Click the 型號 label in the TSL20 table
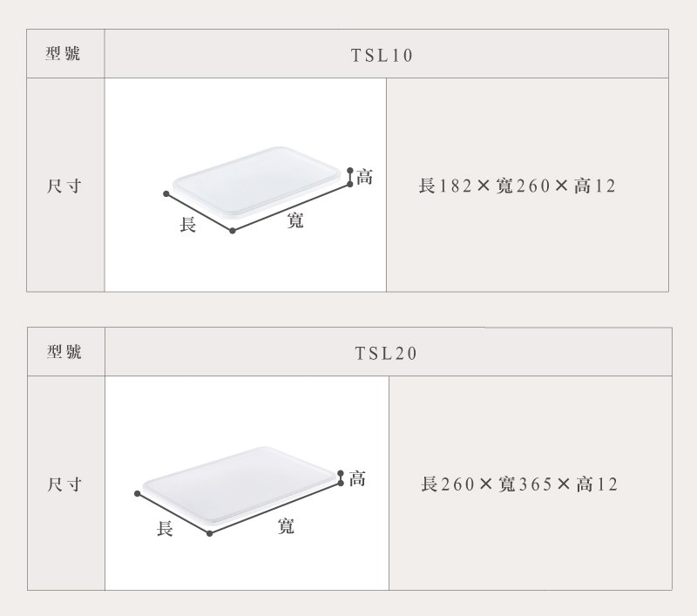Screen dimensions: 697x616 tap(64, 352)
